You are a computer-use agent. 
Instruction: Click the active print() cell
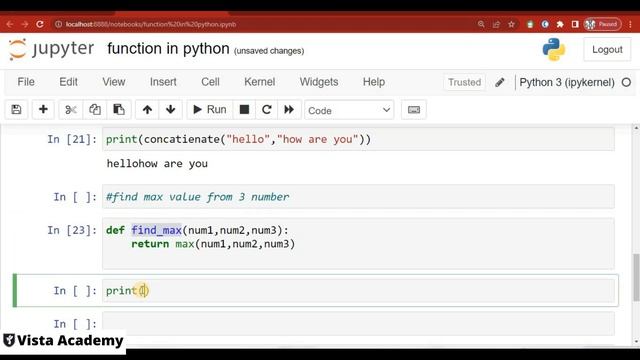358,291
